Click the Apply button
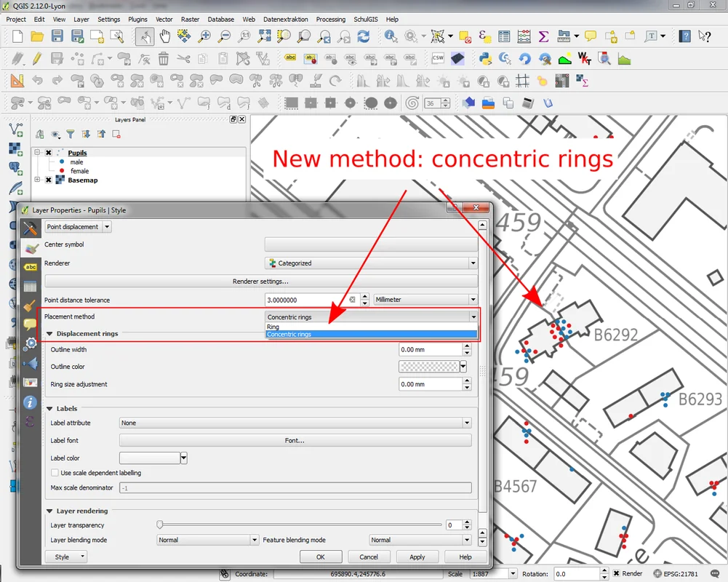 tap(417, 557)
